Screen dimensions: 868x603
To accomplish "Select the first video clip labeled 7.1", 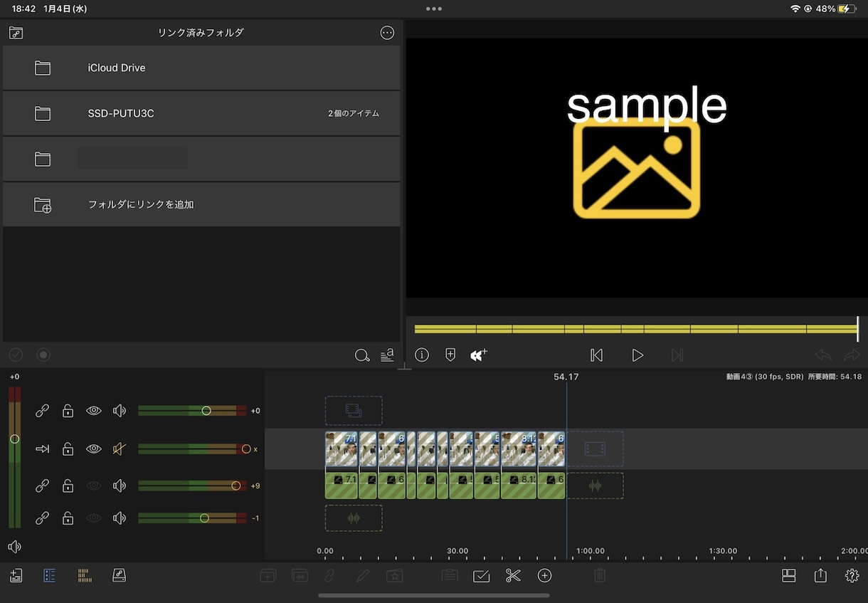I will tap(342, 450).
